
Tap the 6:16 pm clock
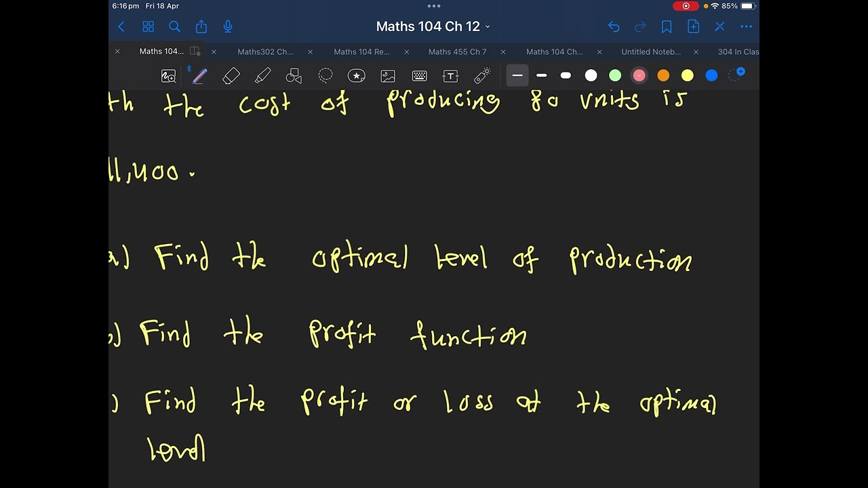pyautogui.click(x=126, y=6)
